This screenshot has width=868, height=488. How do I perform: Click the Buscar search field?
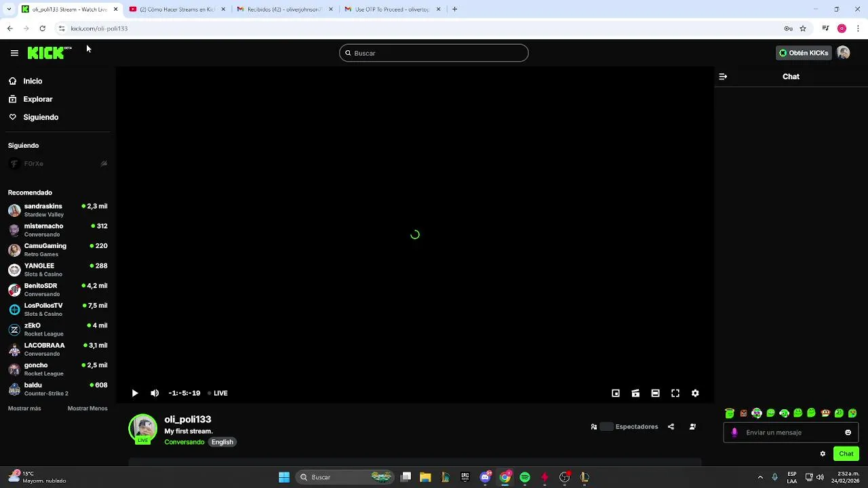tap(434, 53)
